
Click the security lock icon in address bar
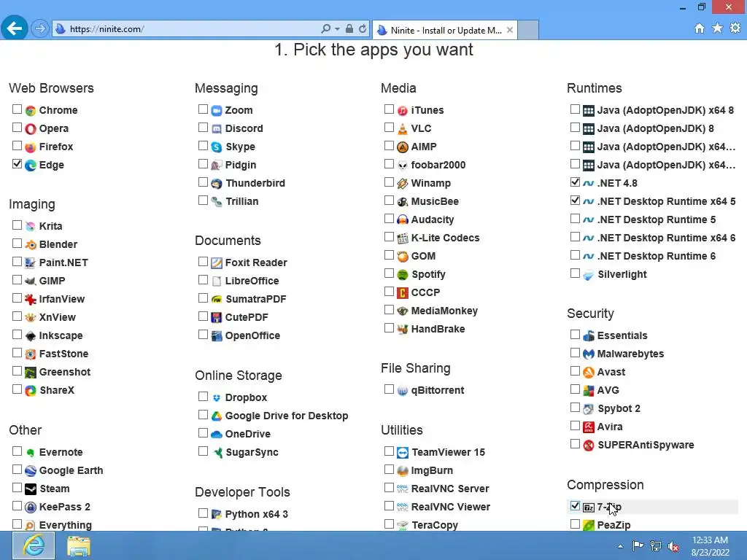click(349, 29)
